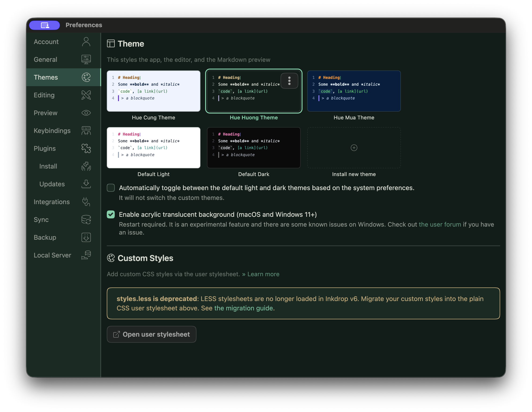532x412 pixels.
Task: Select the Default Light theme thumbnail
Action: 153,147
